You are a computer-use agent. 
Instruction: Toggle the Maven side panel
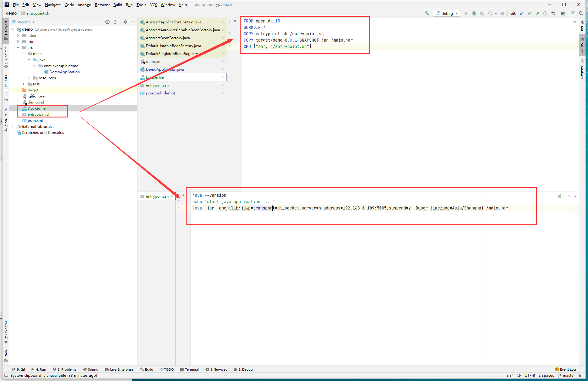pyautogui.click(x=582, y=46)
